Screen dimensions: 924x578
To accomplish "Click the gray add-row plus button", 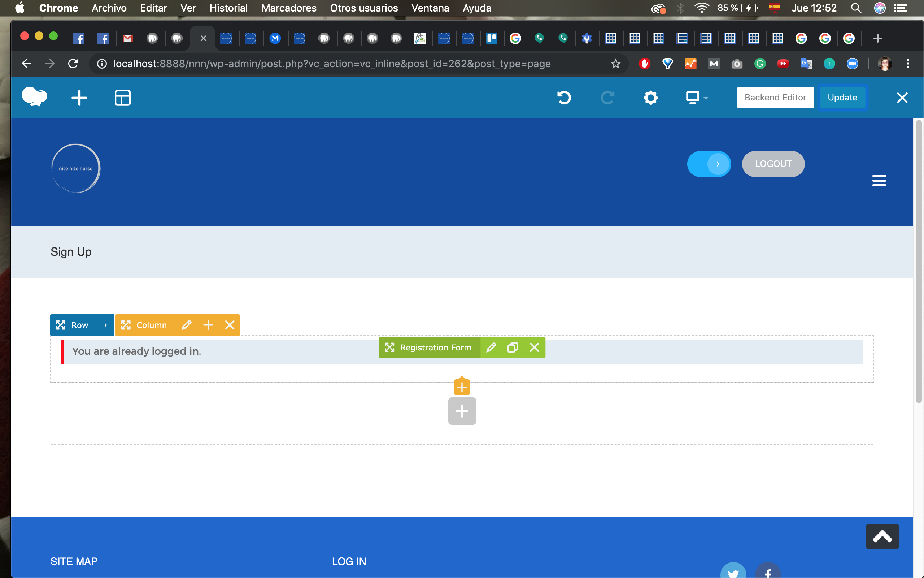I will (x=462, y=411).
